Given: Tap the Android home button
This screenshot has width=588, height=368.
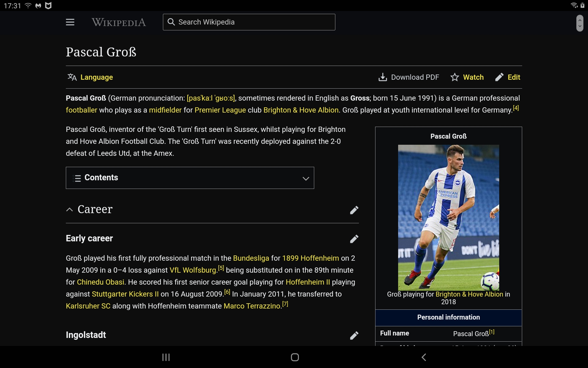Looking at the screenshot, I should coord(295,357).
